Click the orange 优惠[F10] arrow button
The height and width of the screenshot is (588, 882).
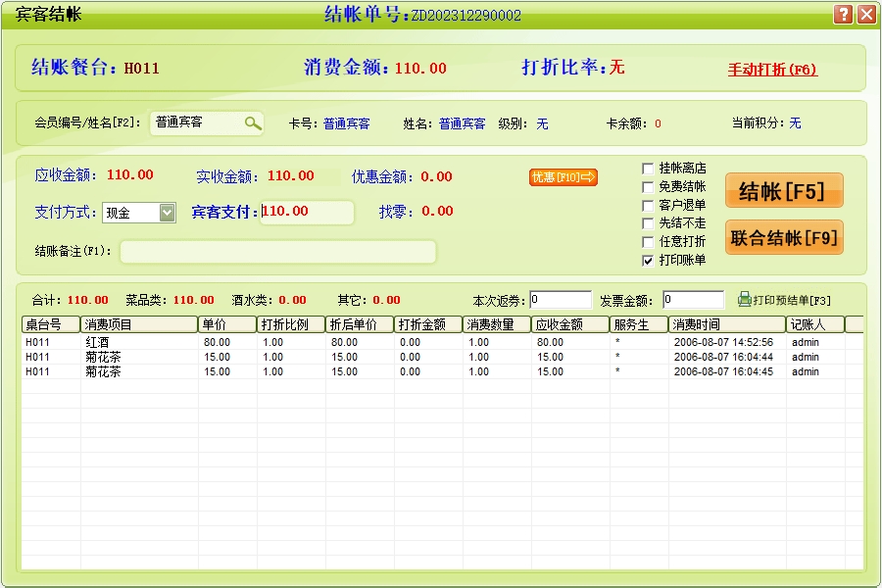563,177
